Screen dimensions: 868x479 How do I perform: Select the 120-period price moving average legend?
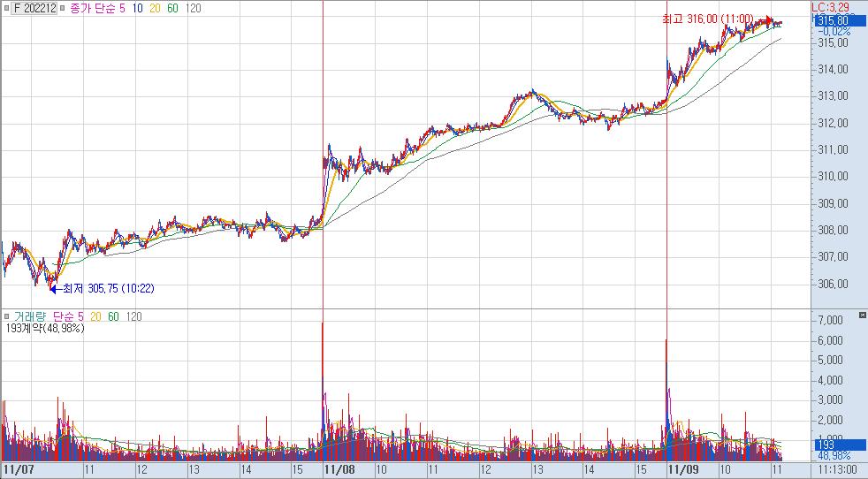click(194, 8)
